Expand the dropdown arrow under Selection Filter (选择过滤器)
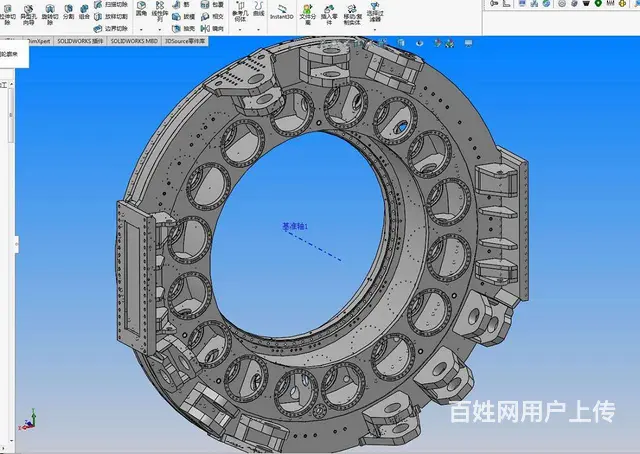Screen dimensions: 640x454 click(374, 30)
